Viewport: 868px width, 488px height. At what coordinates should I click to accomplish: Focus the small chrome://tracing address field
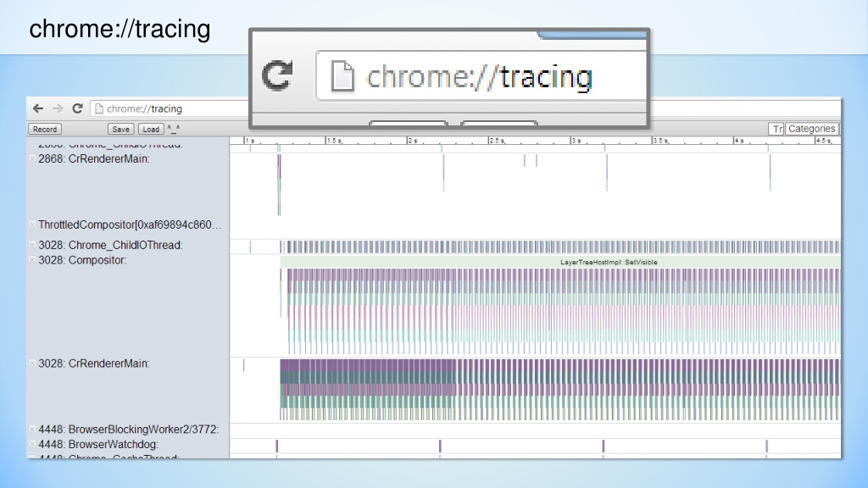pos(170,108)
